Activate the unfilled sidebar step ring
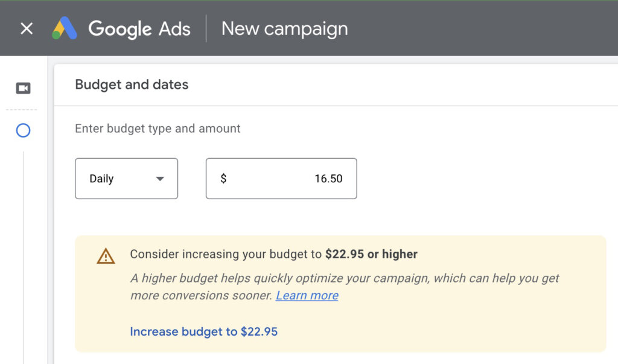618x364 pixels. (23, 130)
